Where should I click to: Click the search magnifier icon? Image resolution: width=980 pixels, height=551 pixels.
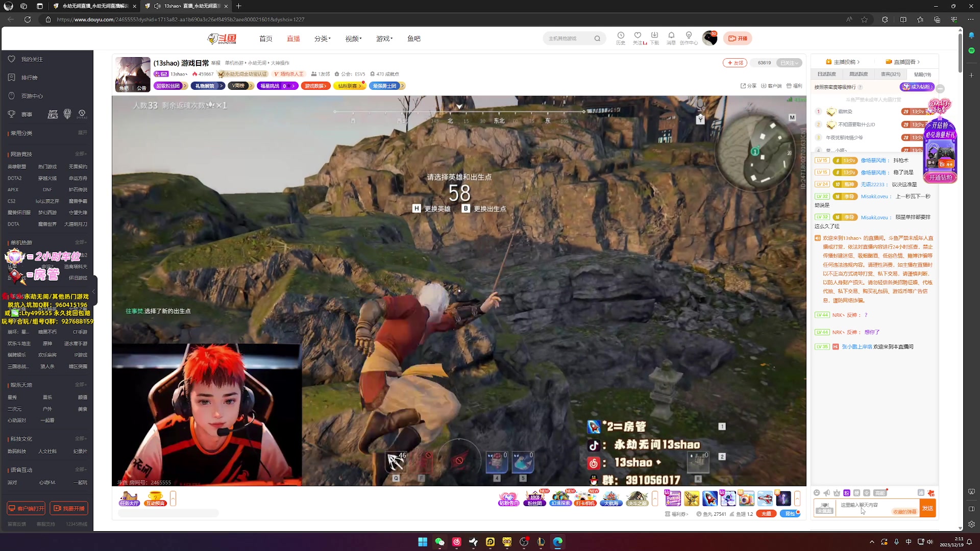(x=597, y=38)
